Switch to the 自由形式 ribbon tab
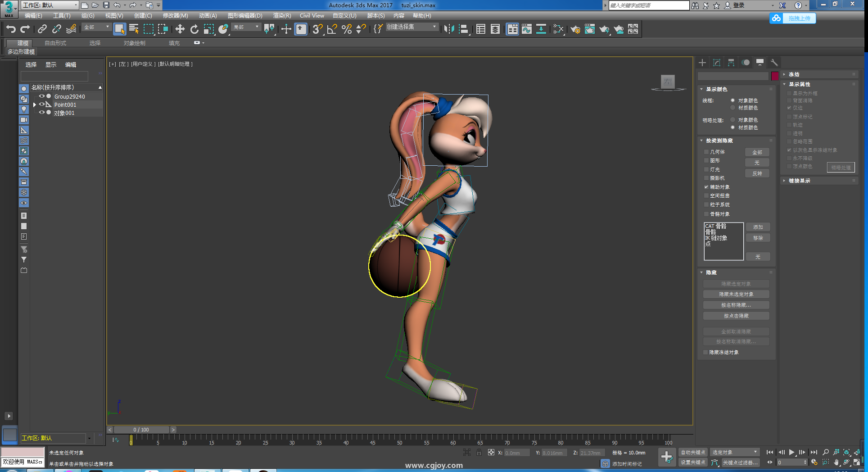This screenshot has height=472, width=868. click(55, 43)
